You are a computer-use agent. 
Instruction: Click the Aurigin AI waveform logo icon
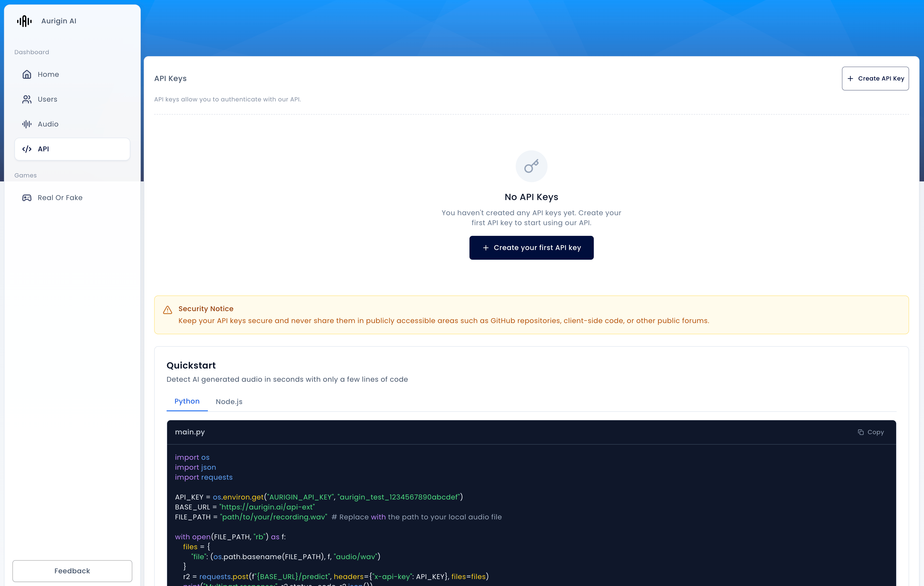(24, 21)
